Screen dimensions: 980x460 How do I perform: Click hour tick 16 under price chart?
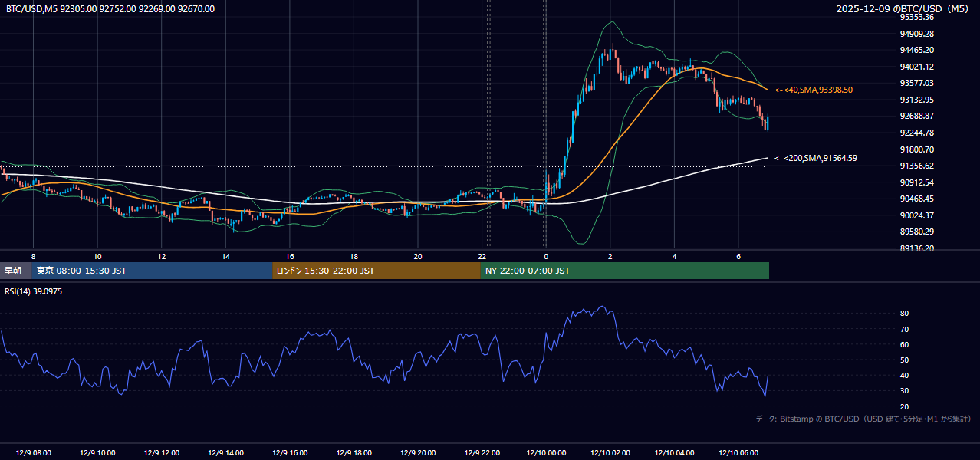[x=289, y=256]
